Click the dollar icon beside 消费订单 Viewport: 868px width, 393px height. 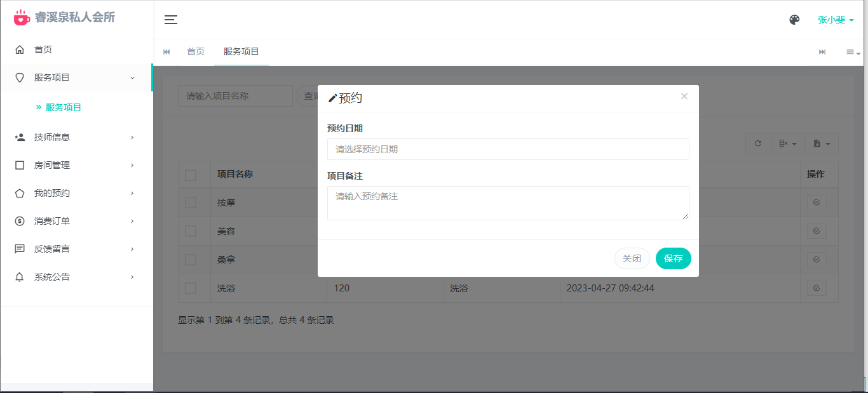coord(20,221)
